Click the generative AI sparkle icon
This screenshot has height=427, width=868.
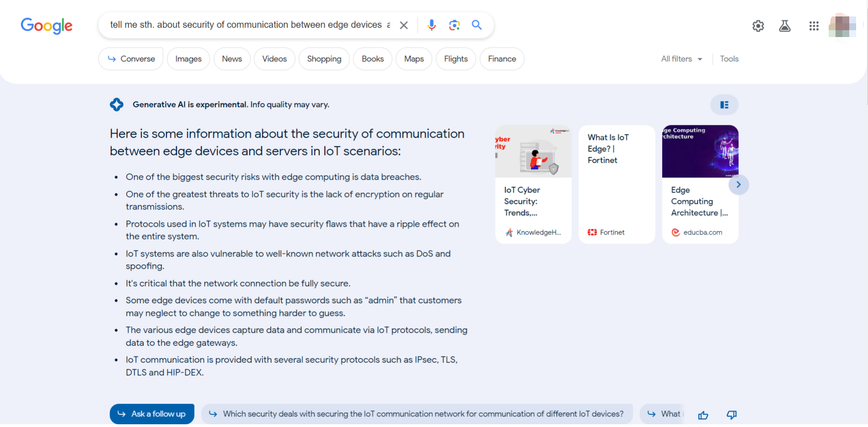[x=117, y=105]
